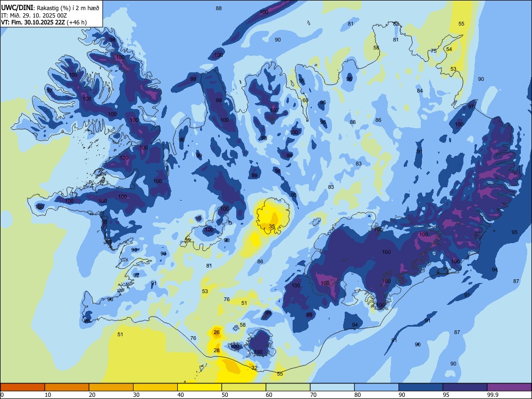
Task: Click the humidity value '82' in the northeast
Action: point(396,23)
